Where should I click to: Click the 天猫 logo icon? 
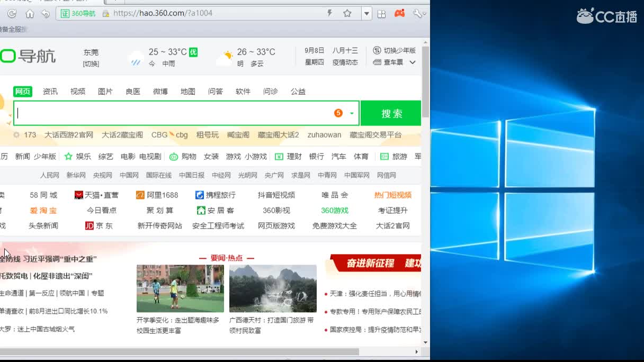point(79,195)
